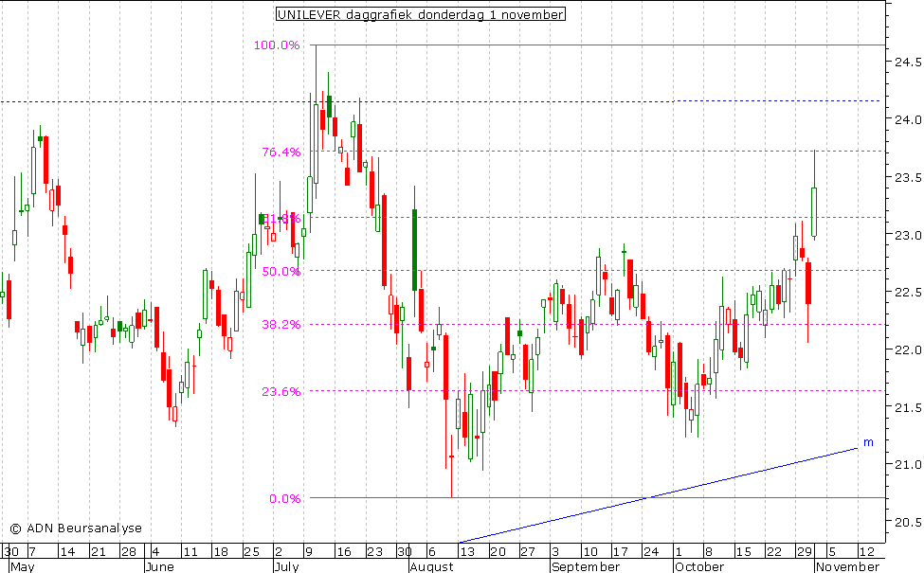Click the October month label
Screen dimensions: 924x573
[699, 567]
